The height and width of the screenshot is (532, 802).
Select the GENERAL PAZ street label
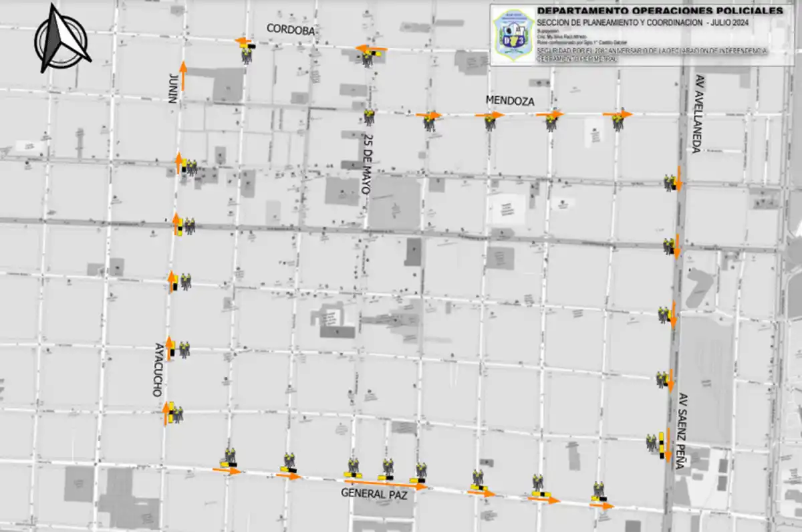[374, 493]
